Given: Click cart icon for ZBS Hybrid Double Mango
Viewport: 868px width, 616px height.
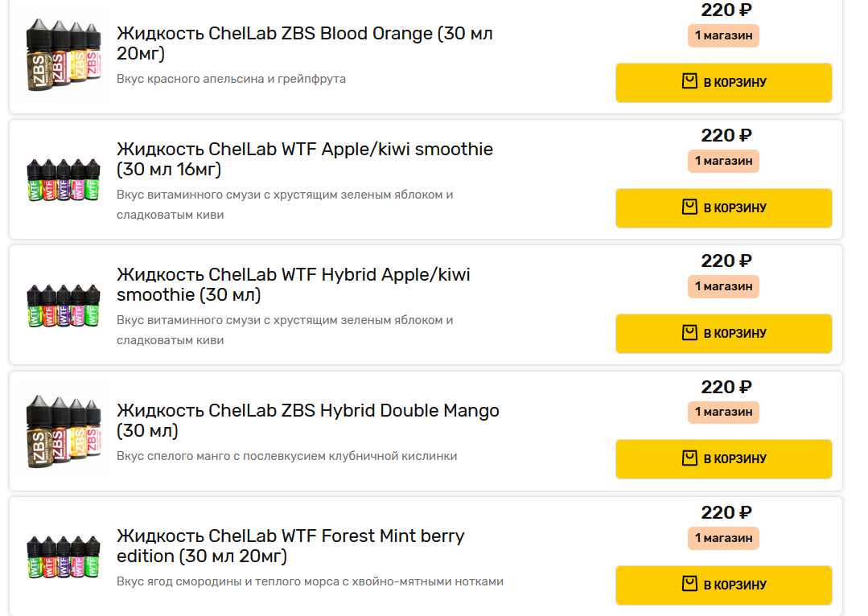Looking at the screenshot, I should point(689,458).
